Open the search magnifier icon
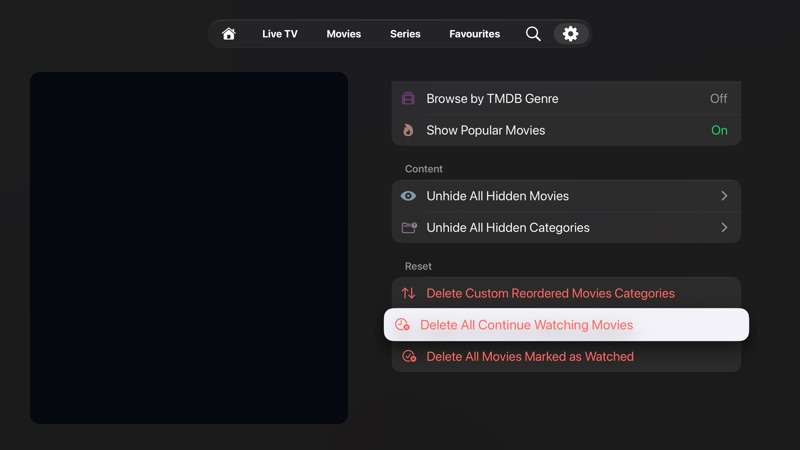 533,34
